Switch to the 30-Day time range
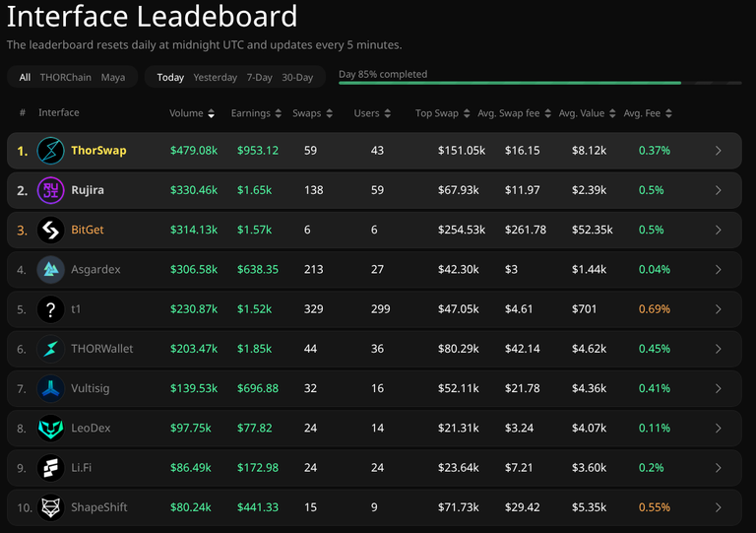Image resolution: width=756 pixels, height=533 pixels. coord(297,77)
